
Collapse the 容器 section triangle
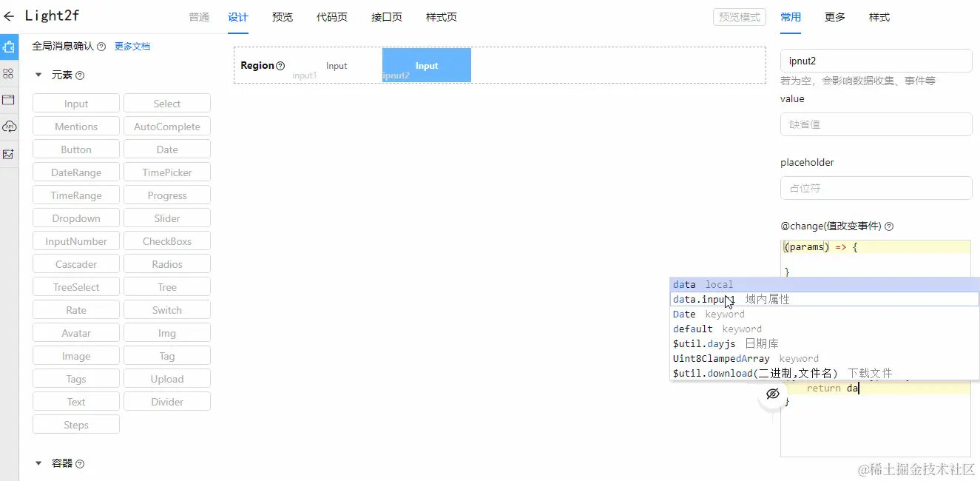tap(38, 464)
